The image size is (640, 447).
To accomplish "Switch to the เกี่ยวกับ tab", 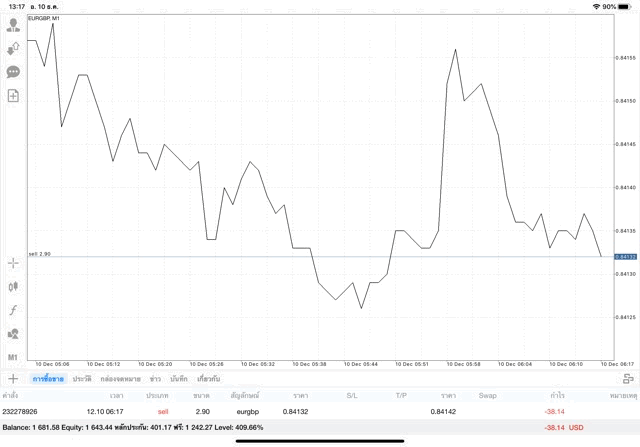I will click(x=209, y=379).
